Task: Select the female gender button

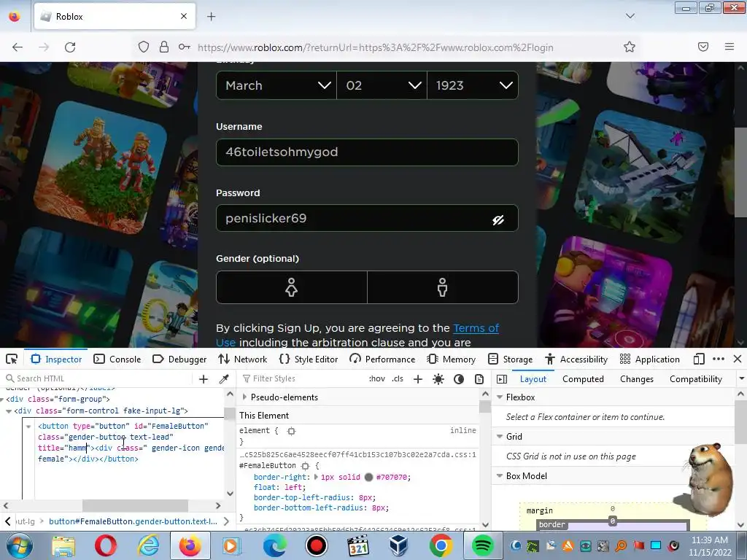Action: pyautogui.click(x=292, y=287)
